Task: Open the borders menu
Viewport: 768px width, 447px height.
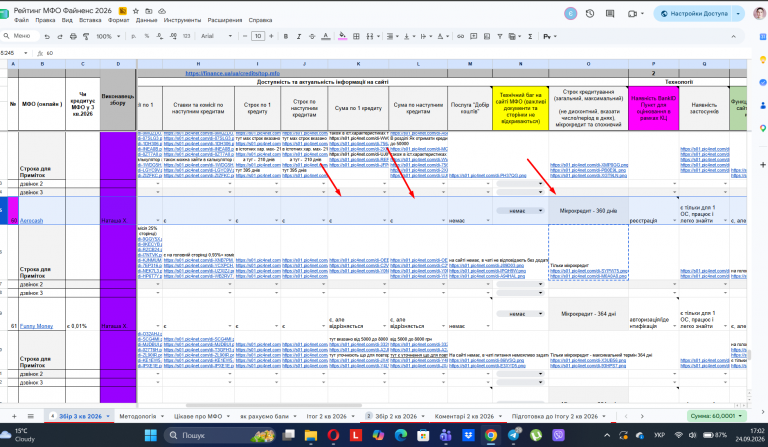Action: 357,36
